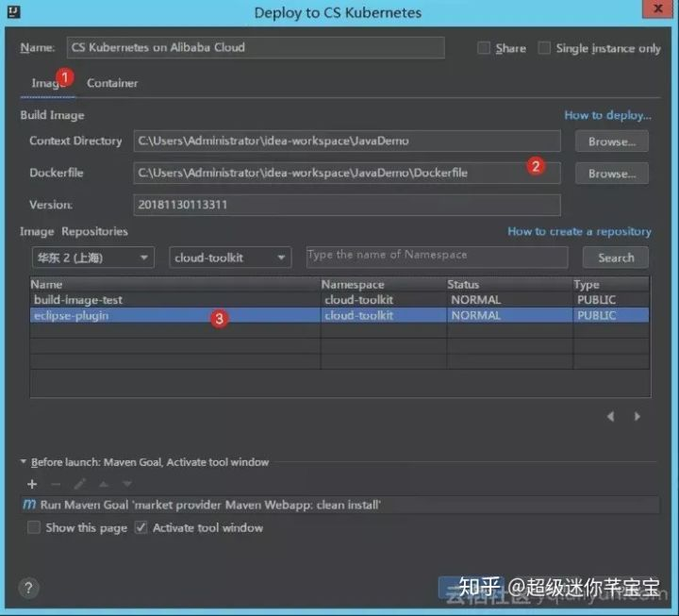679x616 pixels.
Task: Collapse the Before launch section
Action: [x=24, y=462]
